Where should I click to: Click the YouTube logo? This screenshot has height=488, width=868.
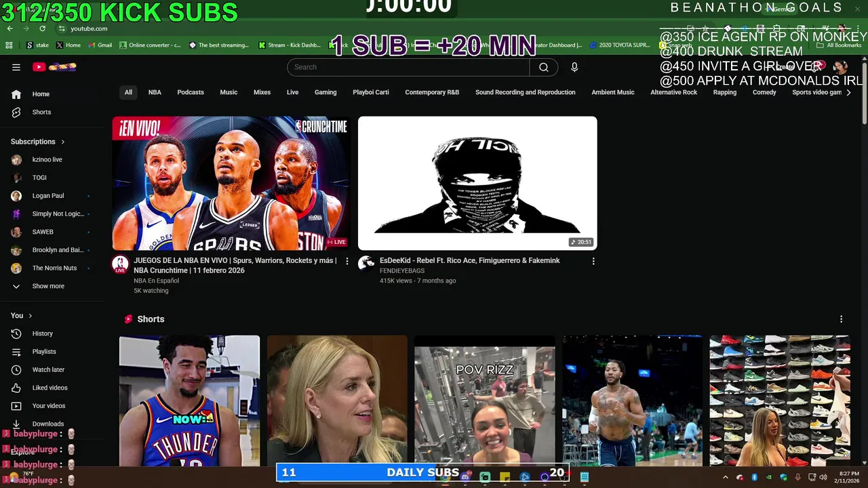[55, 67]
